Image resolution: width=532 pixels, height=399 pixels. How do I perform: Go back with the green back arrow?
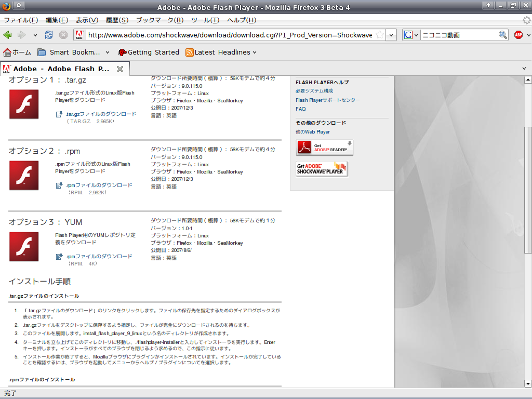pyautogui.click(x=7, y=35)
